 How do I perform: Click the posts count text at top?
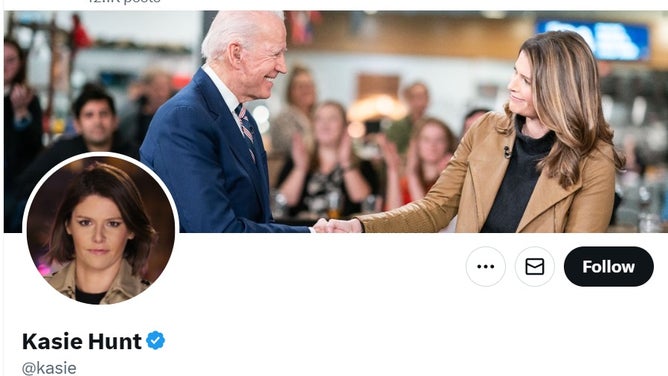coord(124,1)
